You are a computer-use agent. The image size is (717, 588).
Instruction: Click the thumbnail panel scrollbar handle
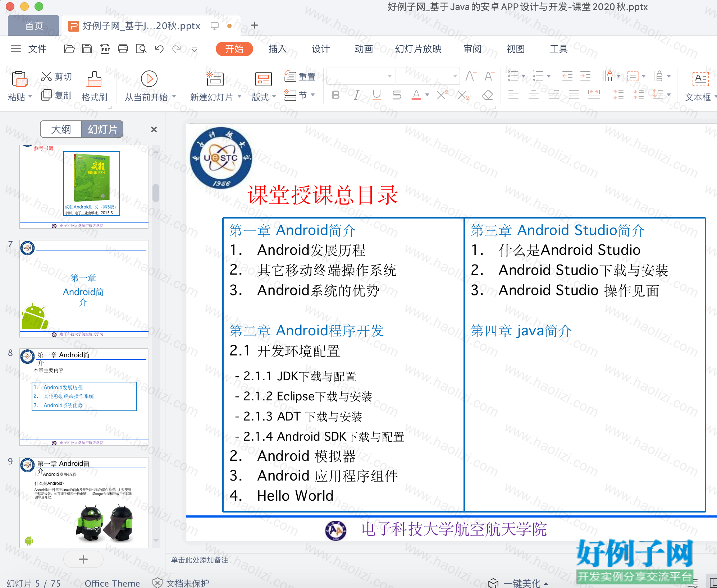tap(156, 193)
